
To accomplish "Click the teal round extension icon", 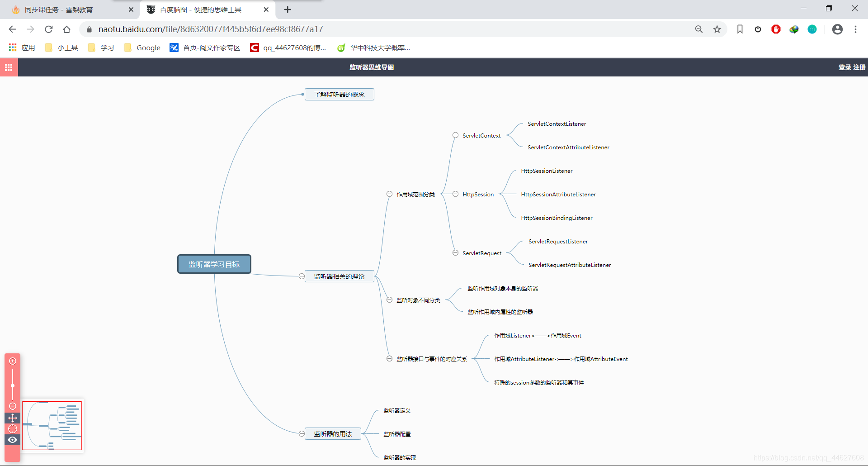I will [x=812, y=29].
